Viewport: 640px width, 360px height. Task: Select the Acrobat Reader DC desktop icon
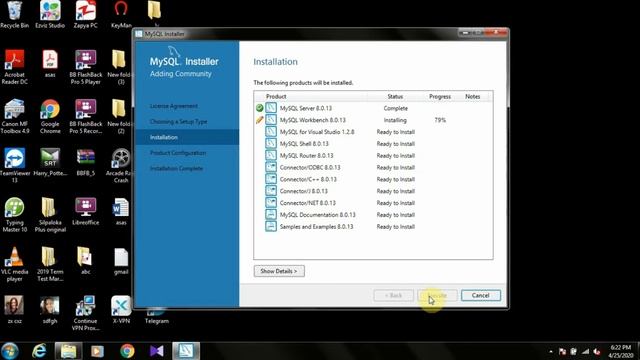point(15,67)
